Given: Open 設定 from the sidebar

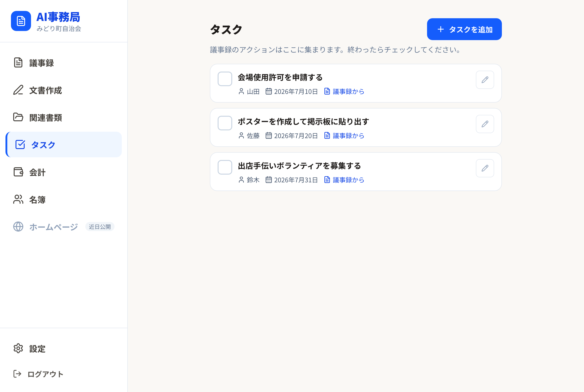Looking at the screenshot, I should pyautogui.click(x=64, y=348).
